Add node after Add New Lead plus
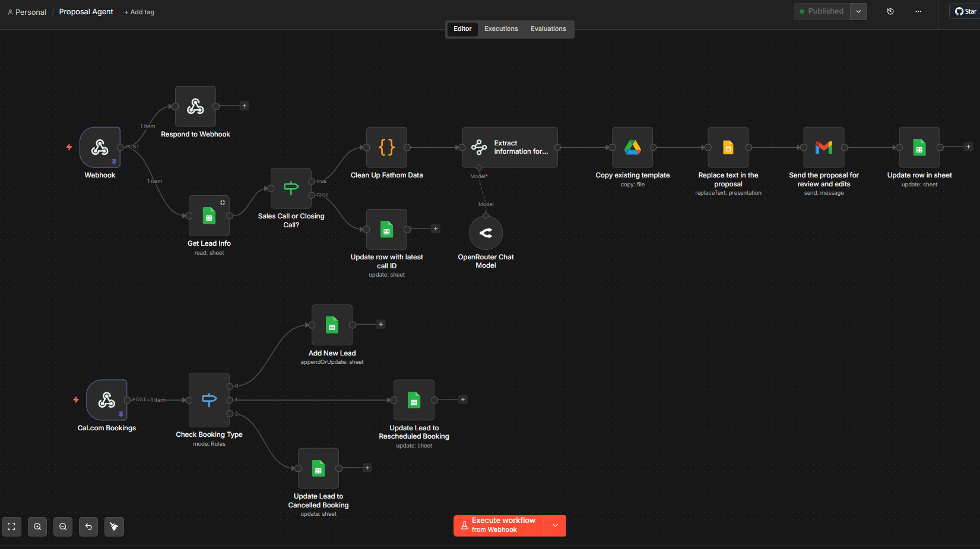980x549 pixels. click(x=381, y=324)
